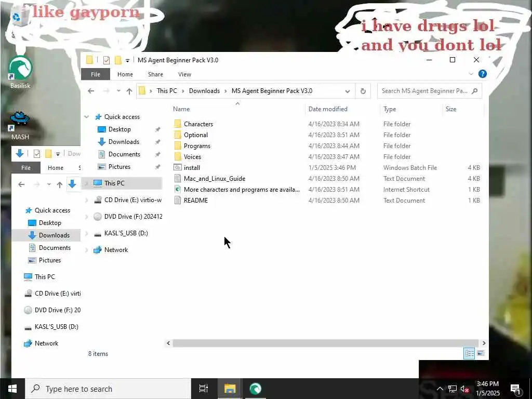Click the horizontal scrollbar in file list
Image resolution: width=532 pixels, height=399 pixels.
coord(325,343)
